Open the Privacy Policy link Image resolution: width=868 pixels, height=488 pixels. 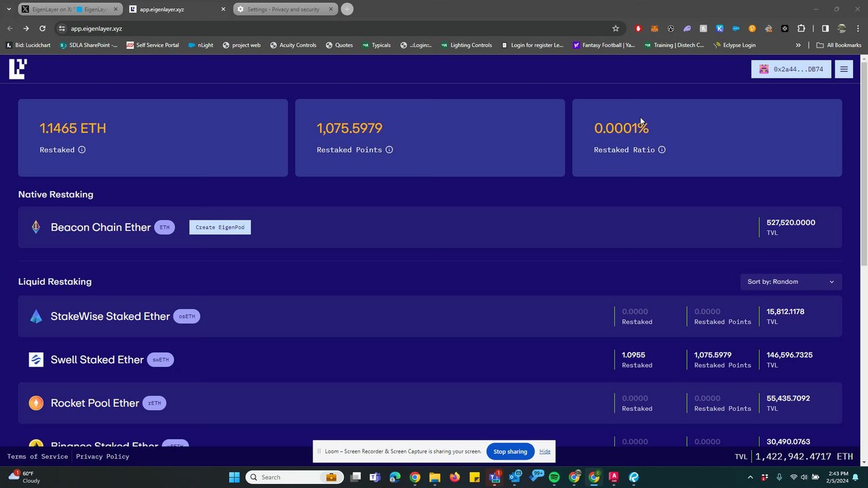click(102, 457)
